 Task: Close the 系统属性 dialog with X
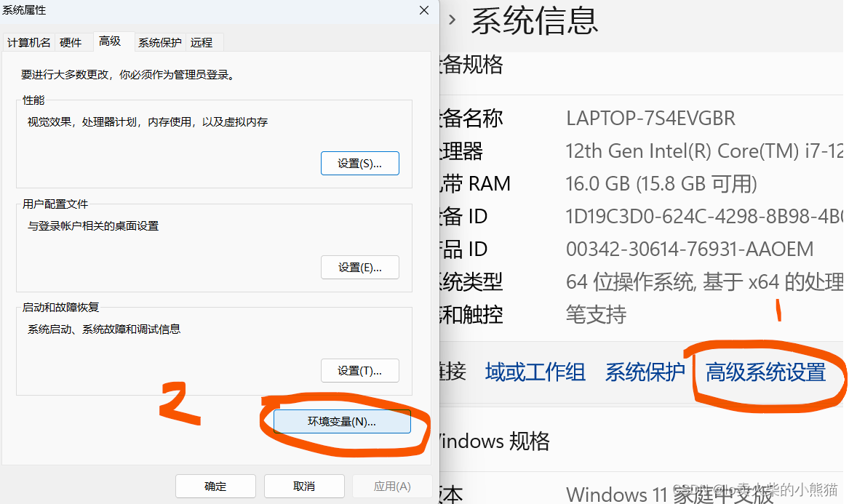[x=424, y=10]
